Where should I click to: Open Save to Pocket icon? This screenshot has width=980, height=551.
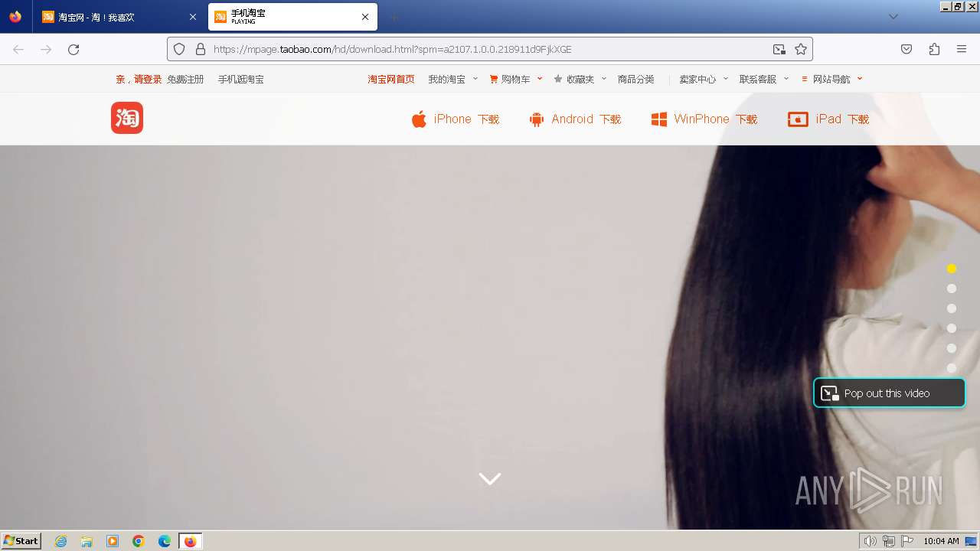906,49
